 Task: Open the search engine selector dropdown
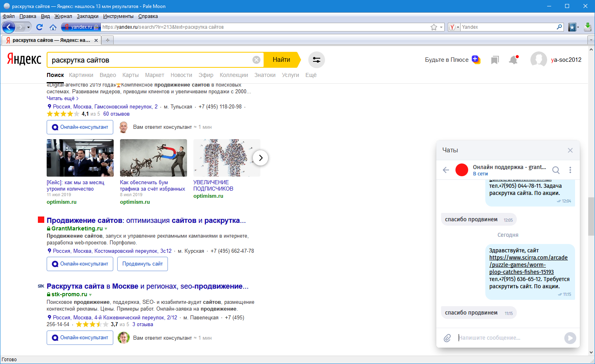pos(454,27)
